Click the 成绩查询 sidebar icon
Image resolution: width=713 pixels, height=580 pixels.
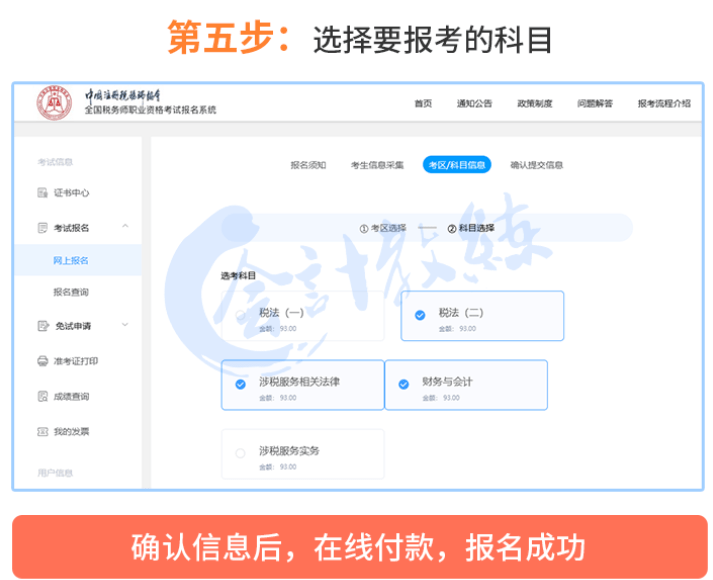coord(43,397)
